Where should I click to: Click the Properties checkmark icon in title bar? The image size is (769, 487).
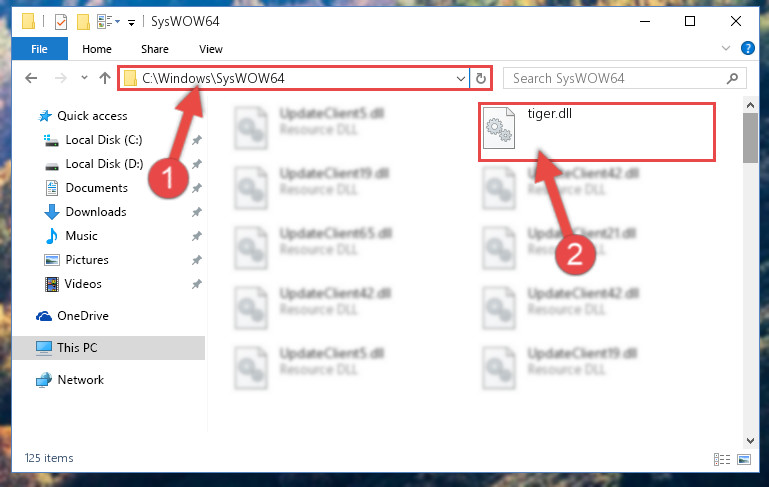tap(61, 22)
